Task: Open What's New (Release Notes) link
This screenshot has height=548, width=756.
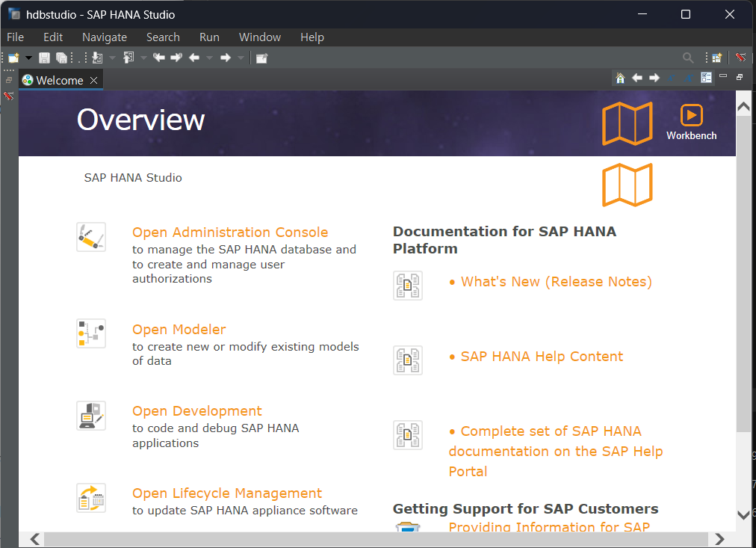Action: coord(556,281)
